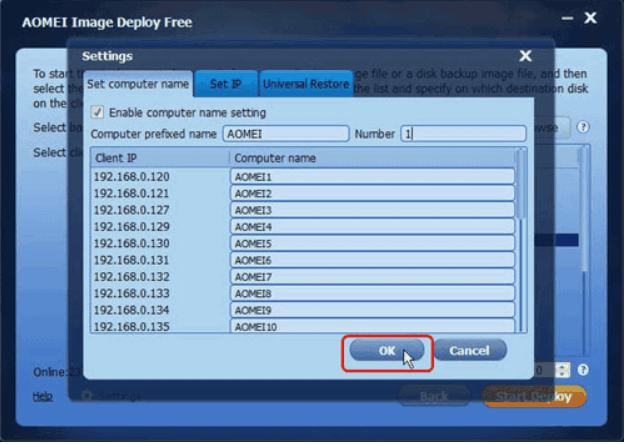This screenshot has width=626, height=444.
Task: Edit computer name field AOMEI7
Action: pos(372,277)
